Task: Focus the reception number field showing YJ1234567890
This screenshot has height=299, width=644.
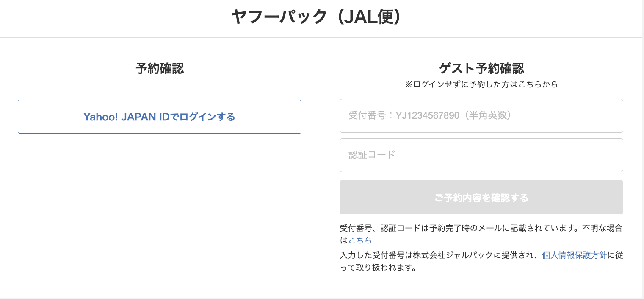Action: pyautogui.click(x=481, y=115)
